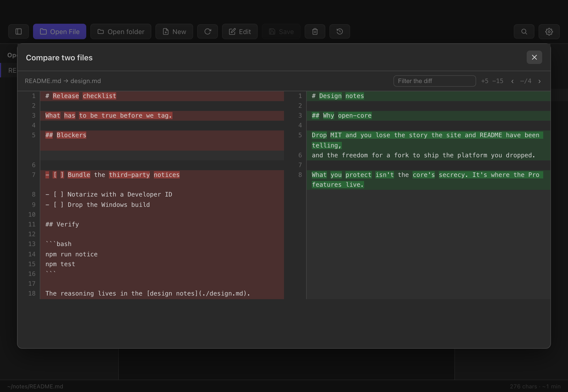Click the '−15' deletions count

498,81
